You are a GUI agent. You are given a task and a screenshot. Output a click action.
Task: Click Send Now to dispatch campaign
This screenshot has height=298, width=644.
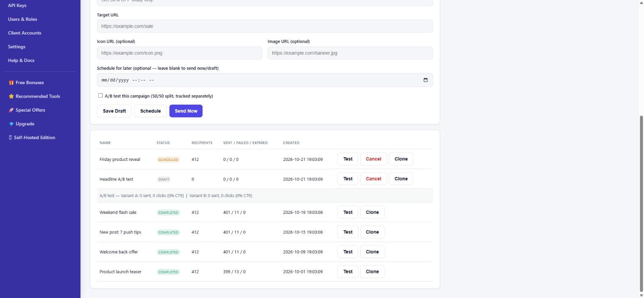(186, 111)
